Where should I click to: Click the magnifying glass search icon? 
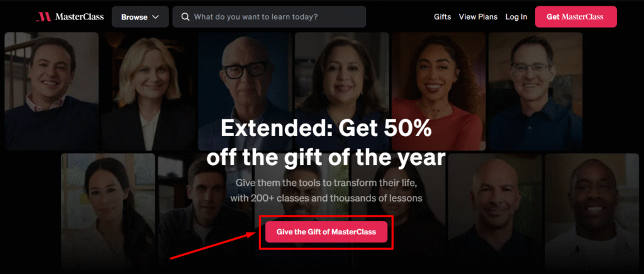click(x=186, y=17)
